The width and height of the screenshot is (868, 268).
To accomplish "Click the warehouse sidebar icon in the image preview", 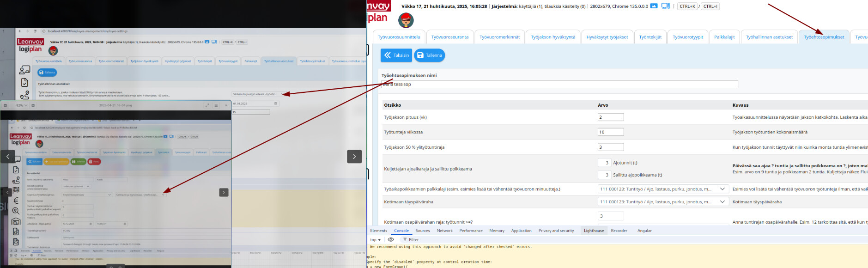I will pos(16,221).
